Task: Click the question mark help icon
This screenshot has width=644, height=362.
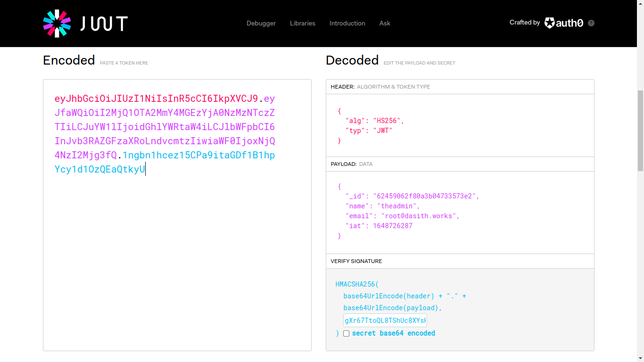Action: (x=591, y=23)
